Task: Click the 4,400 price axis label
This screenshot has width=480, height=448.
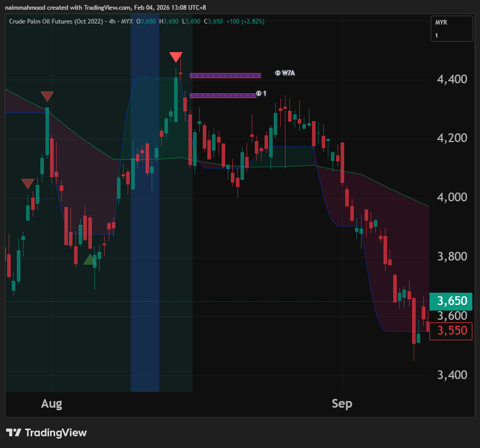Action: pyautogui.click(x=452, y=79)
